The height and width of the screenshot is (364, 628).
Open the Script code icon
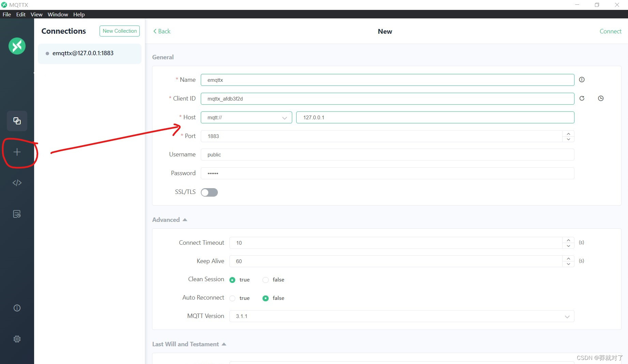[17, 183]
